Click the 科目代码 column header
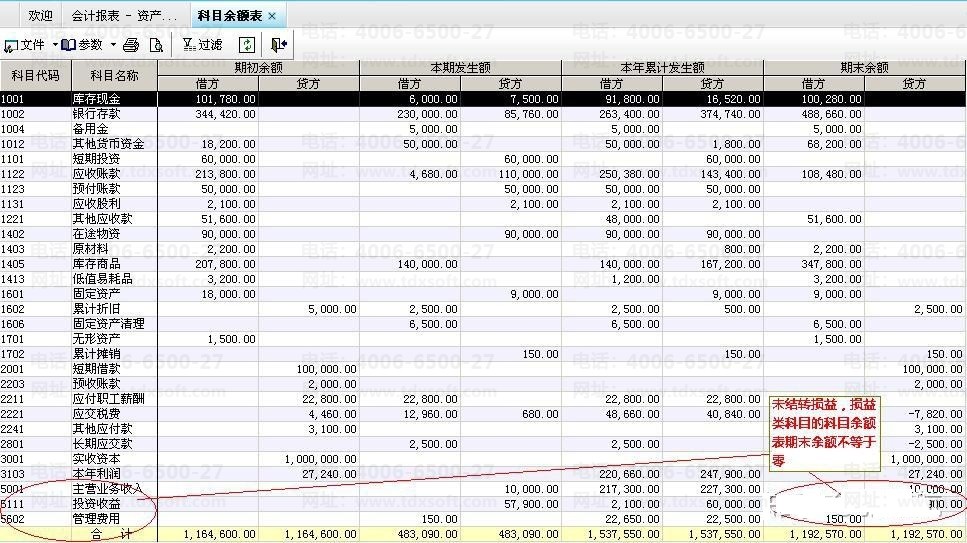The height and width of the screenshot is (543, 967). click(x=35, y=76)
